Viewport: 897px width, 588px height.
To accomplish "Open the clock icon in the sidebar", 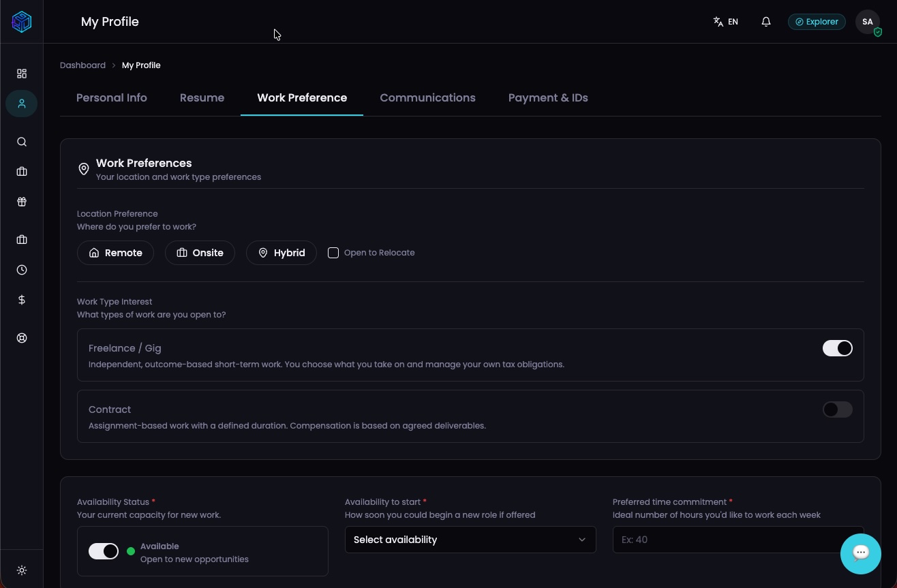I will pyautogui.click(x=22, y=270).
